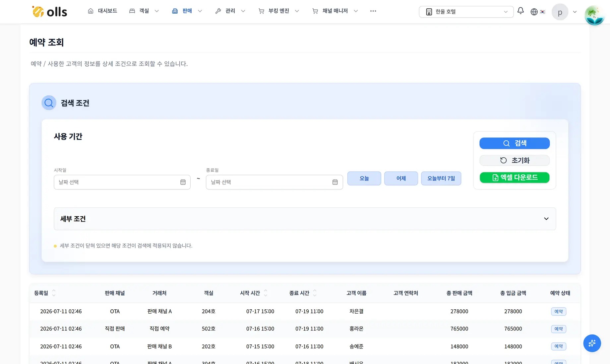
Task: Expand the 관리 chevron arrow
Action: pos(243,11)
